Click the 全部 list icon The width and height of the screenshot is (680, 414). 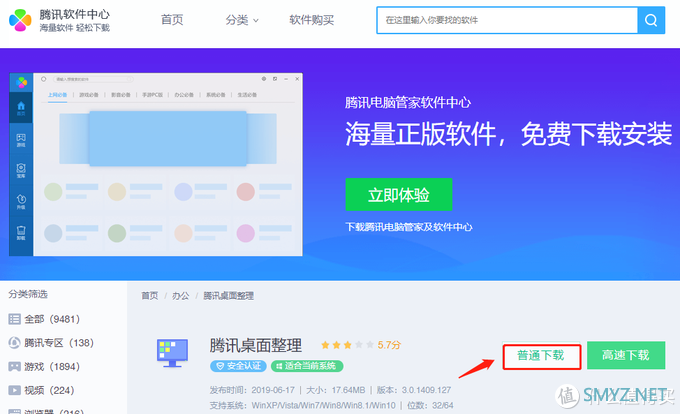(x=14, y=319)
